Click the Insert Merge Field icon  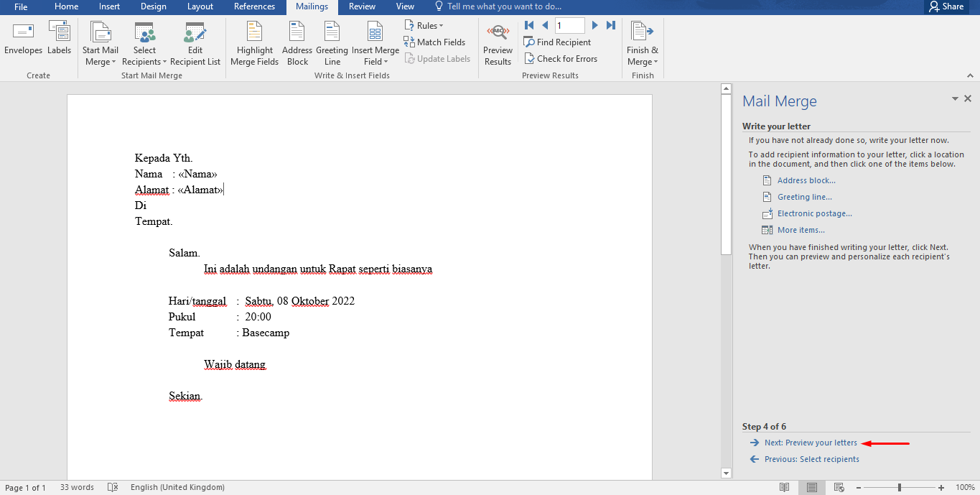point(375,32)
